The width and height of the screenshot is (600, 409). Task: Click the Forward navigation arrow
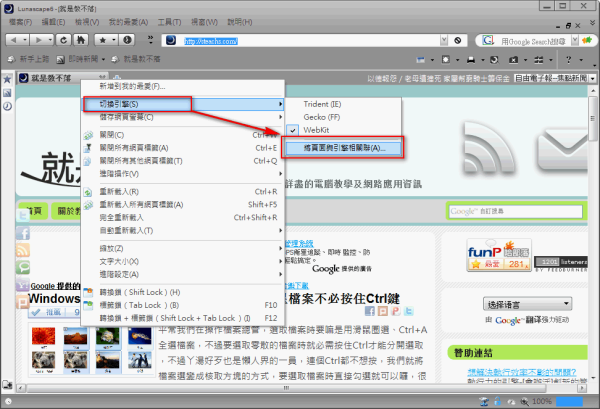pyautogui.click(x=38, y=40)
